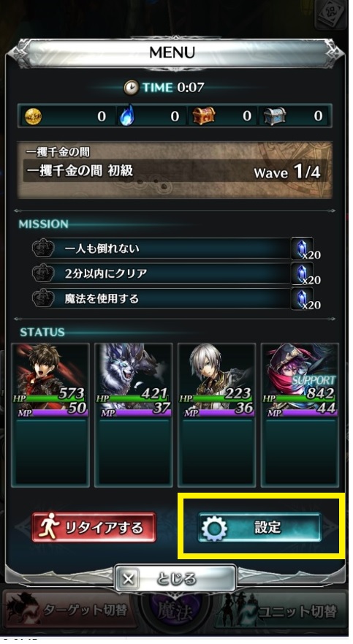Image resolution: width=353 pixels, height=644 pixels.
Task: Click the blue flame soul icon
Action: pyautogui.click(x=126, y=116)
